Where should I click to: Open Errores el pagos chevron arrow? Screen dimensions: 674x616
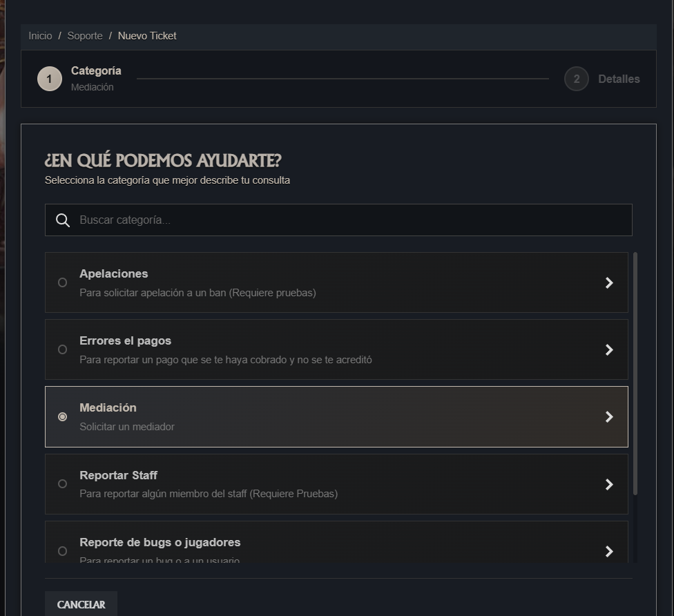point(609,349)
